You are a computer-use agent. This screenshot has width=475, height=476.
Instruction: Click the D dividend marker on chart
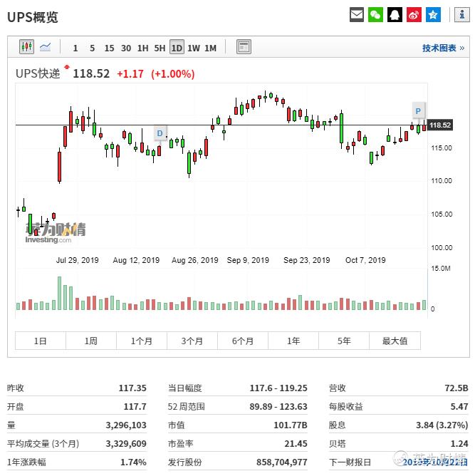pyautogui.click(x=160, y=133)
